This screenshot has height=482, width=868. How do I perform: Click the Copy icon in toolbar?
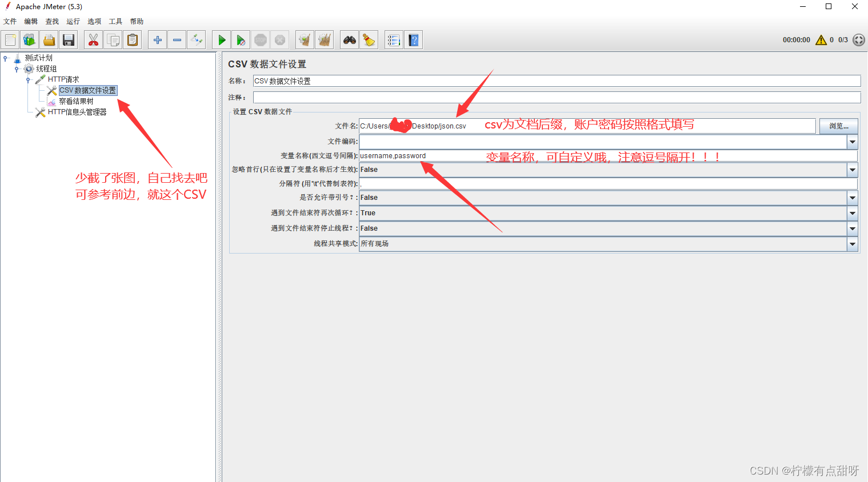[113, 40]
